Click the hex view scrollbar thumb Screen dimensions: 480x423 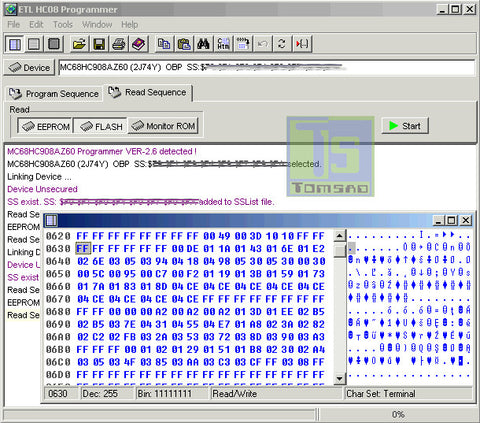point(339,250)
